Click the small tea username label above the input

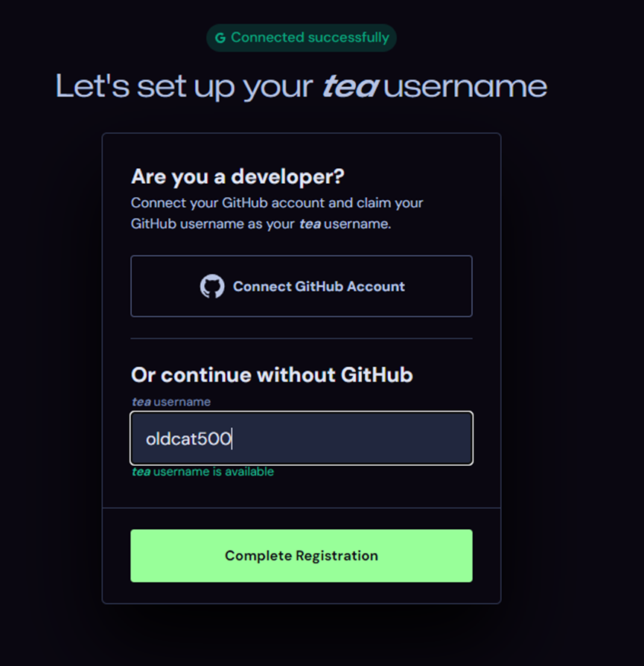click(171, 402)
